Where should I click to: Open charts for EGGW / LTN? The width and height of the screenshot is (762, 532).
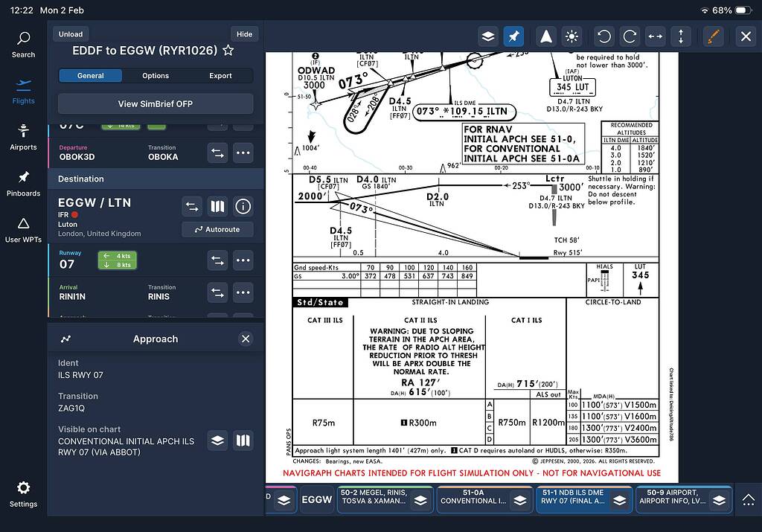click(217, 207)
